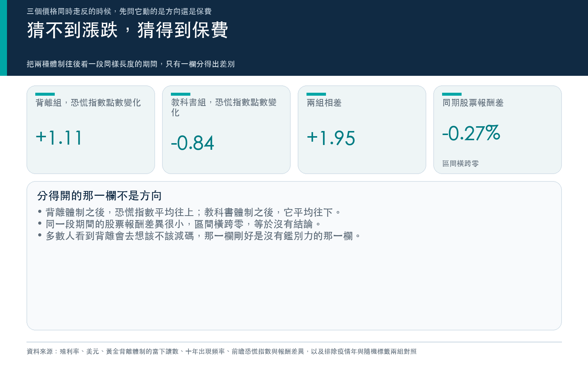Click the headline 猜不到漲跌，猜得到保費
Screen dimensions: 588x368
tap(128, 30)
